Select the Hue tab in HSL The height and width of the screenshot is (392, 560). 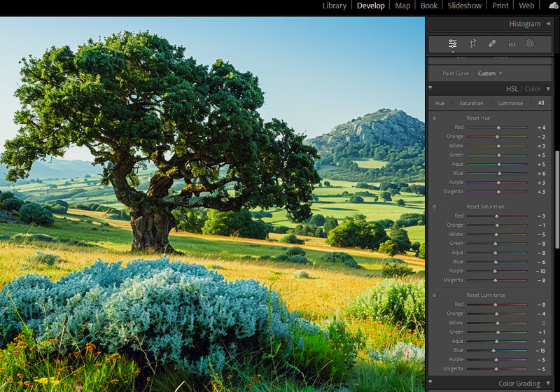point(440,103)
